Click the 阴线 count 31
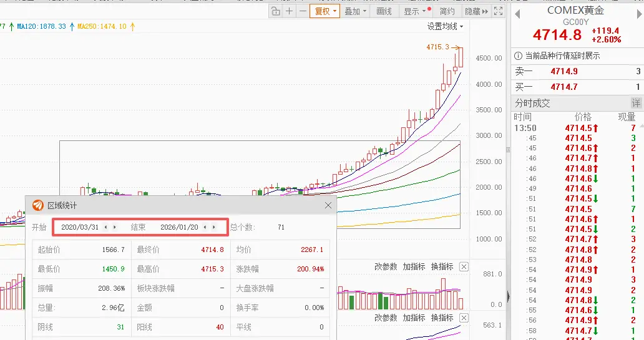Viewport: 644px width, 340px height. click(x=120, y=328)
